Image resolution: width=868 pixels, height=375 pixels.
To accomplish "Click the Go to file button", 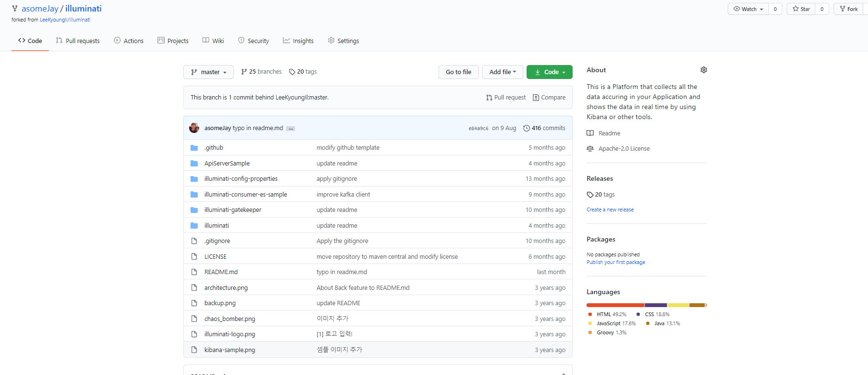I will 459,72.
